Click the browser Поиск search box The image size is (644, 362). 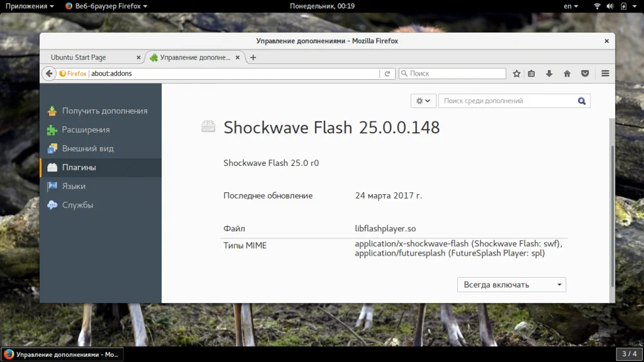pos(452,74)
